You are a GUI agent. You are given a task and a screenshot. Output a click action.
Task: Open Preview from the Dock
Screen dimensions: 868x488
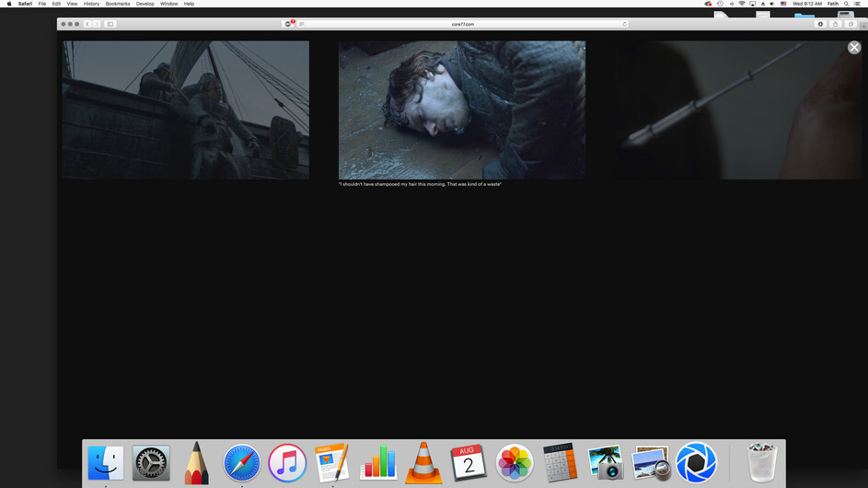click(651, 462)
